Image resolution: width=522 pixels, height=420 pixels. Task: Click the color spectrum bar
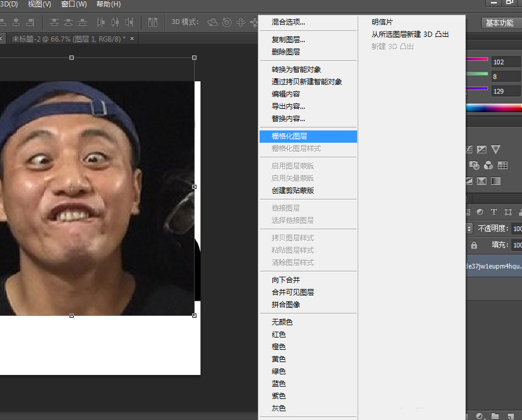[x=494, y=107]
